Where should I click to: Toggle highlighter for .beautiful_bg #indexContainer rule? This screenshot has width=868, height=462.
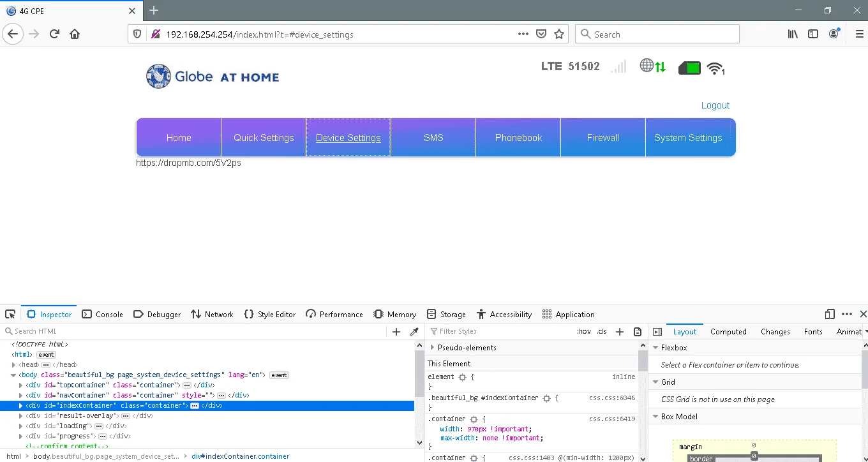(x=546, y=398)
